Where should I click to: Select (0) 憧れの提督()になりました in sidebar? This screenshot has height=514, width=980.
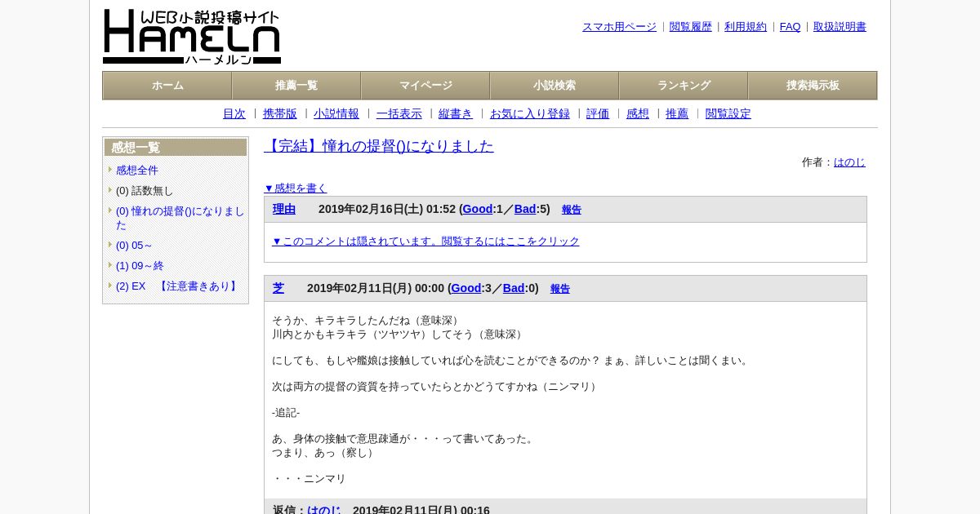tap(180, 218)
